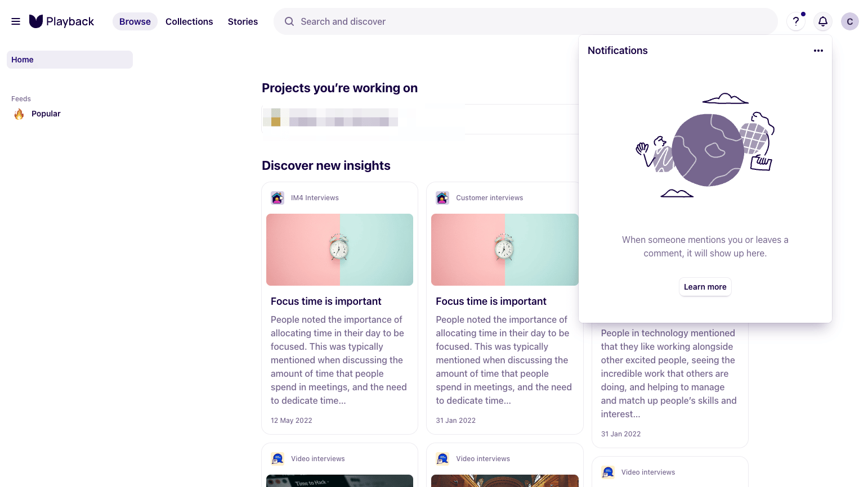Open the help question mark icon

pos(795,21)
